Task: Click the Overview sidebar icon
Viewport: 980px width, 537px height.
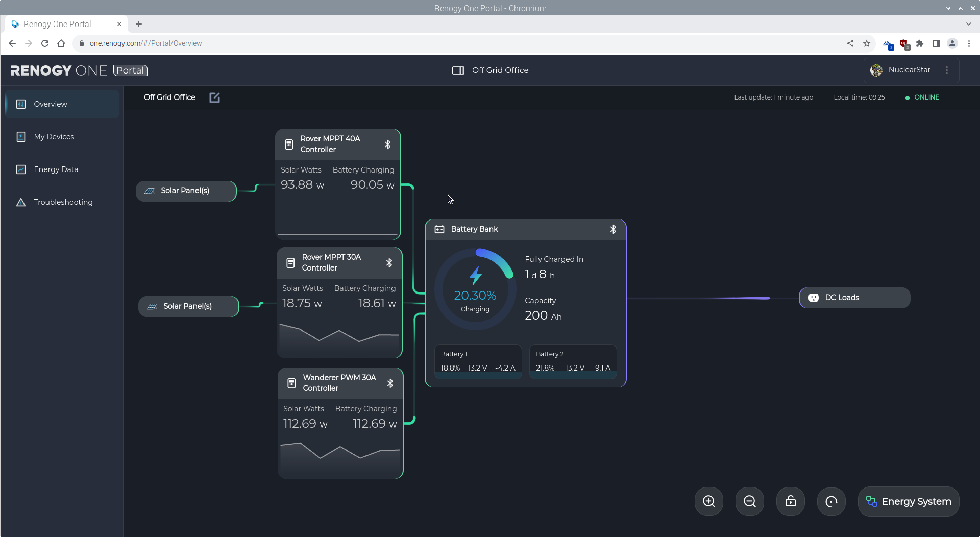Action: (21, 104)
